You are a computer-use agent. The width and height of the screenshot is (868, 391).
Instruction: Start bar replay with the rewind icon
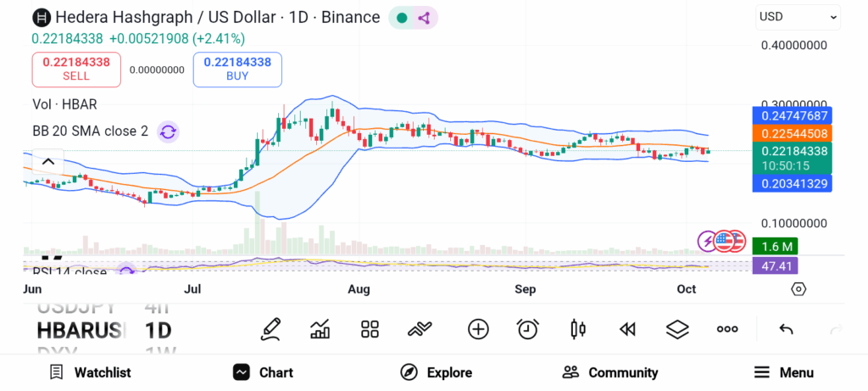coord(627,329)
